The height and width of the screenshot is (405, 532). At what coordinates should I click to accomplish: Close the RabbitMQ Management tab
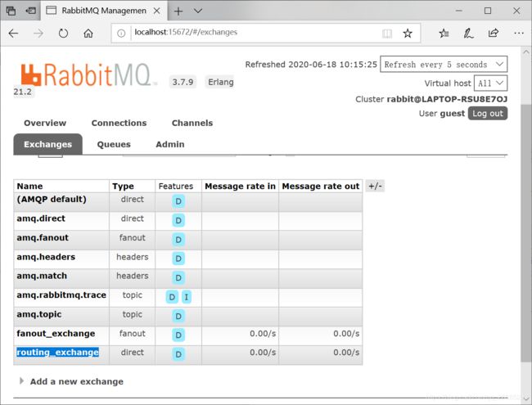point(157,11)
